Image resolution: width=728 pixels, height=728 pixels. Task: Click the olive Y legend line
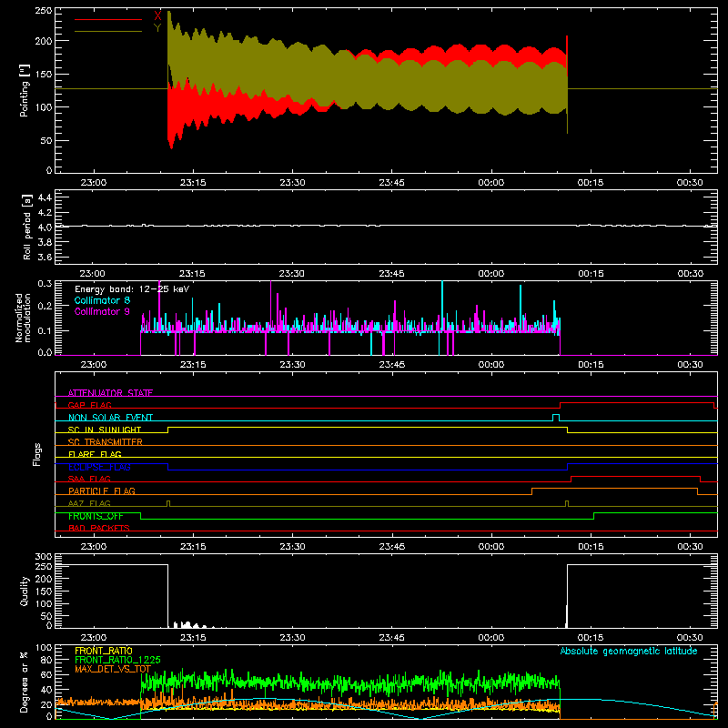click(x=108, y=31)
